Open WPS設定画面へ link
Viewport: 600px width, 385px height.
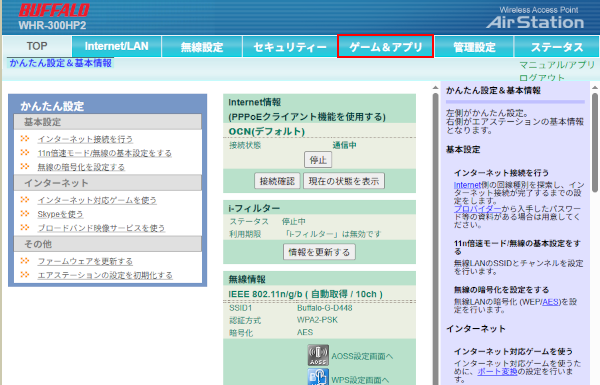click(360, 380)
